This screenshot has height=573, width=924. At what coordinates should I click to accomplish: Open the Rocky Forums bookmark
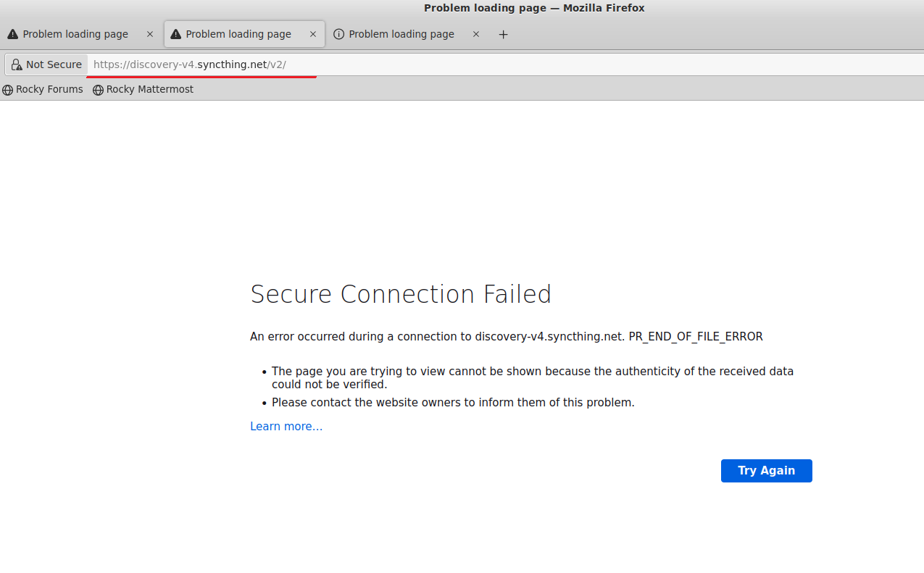pos(43,90)
